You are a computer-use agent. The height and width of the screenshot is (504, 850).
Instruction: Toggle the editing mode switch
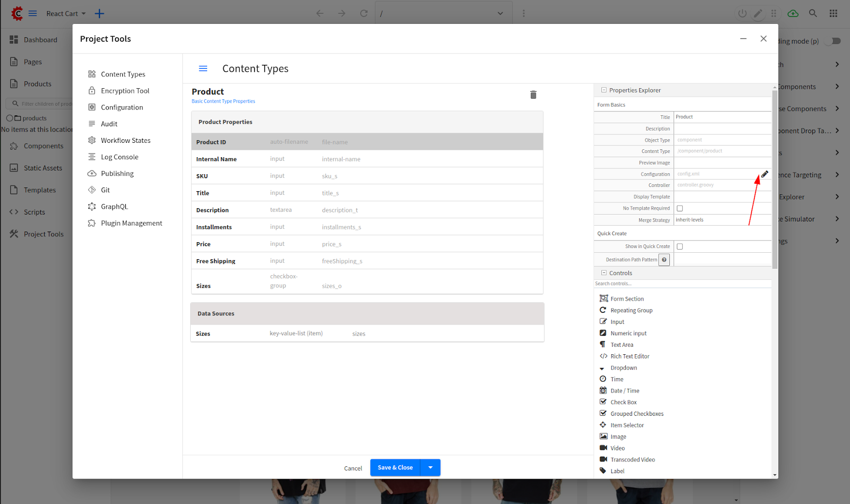833,41
